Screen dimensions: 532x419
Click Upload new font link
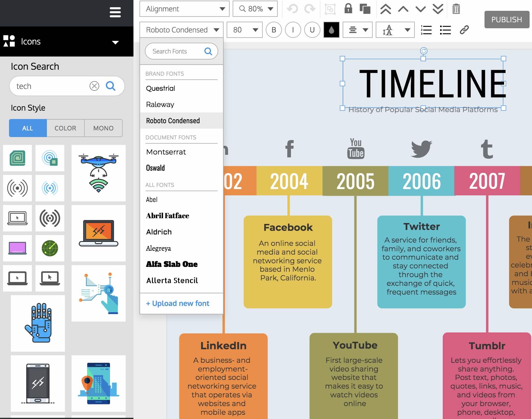pyautogui.click(x=178, y=303)
